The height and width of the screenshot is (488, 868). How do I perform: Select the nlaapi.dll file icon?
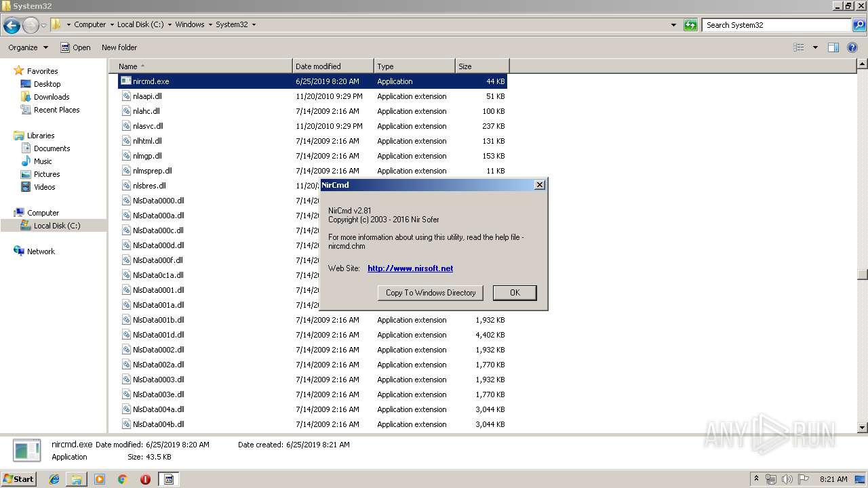pos(126,96)
